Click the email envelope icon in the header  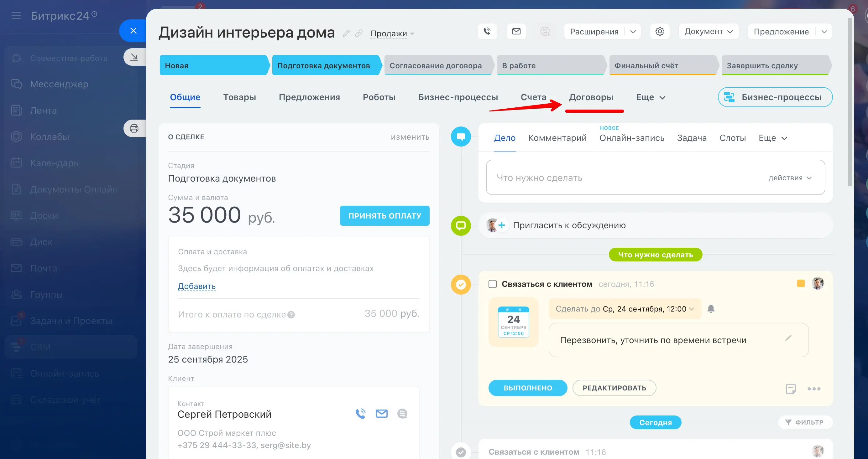click(516, 31)
